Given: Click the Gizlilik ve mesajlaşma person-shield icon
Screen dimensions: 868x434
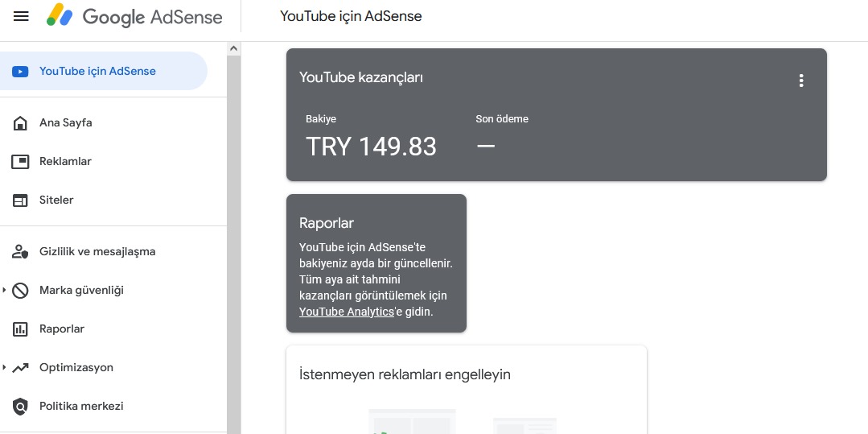Looking at the screenshot, I should [x=20, y=252].
